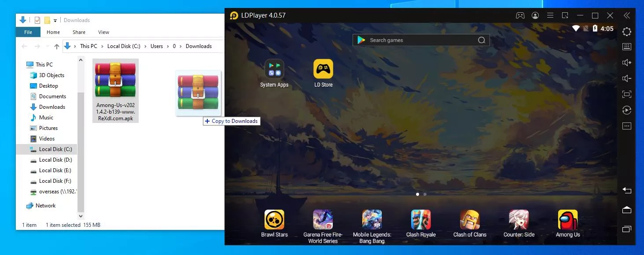Select Pictures in the navigation pane

48,128
